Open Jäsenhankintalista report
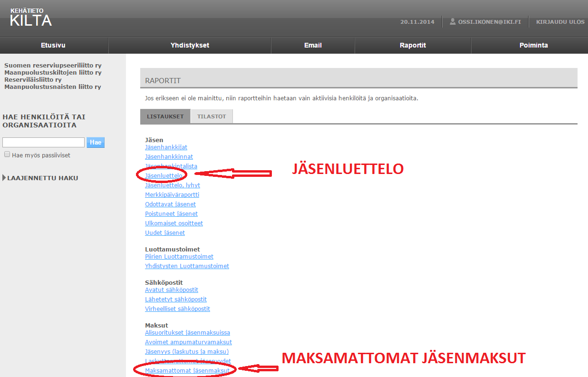The width and height of the screenshot is (588, 377). 171,166
